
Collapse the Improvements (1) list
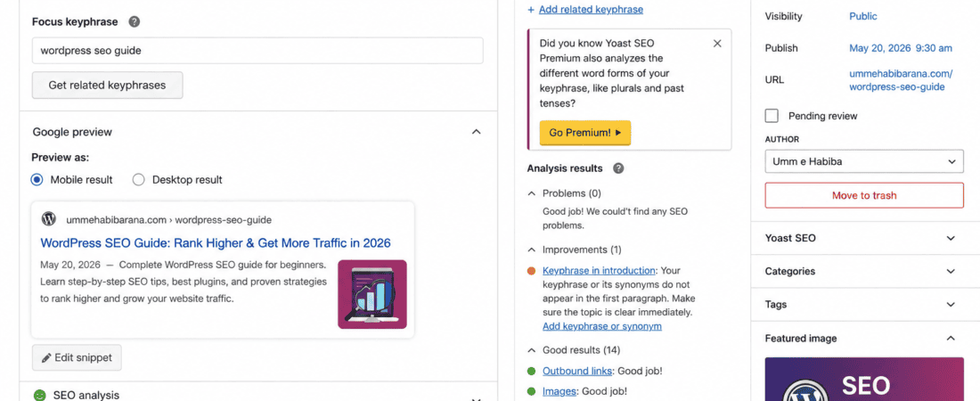tap(531, 250)
